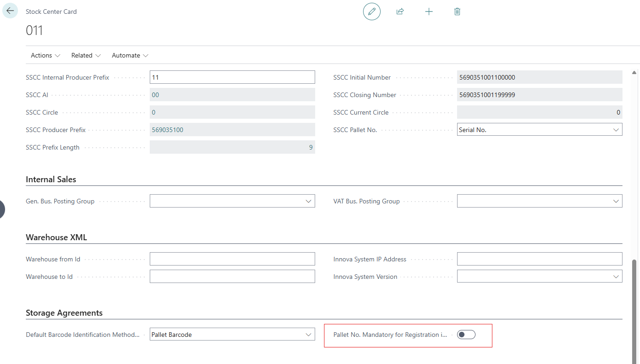This screenshot has height=364, width=640.
Task: Collapse the Internal Sales section heading
Action: pyautogui.click(x=51, y=179)
